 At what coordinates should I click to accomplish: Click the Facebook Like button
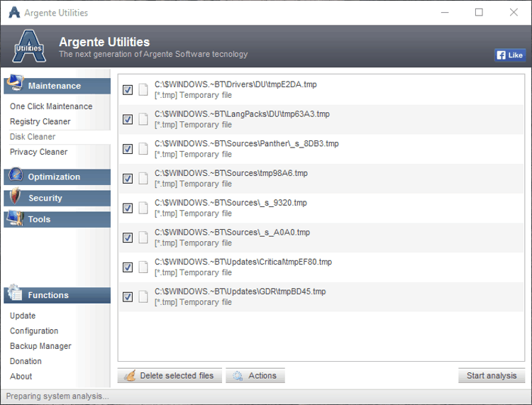[510, 55]
